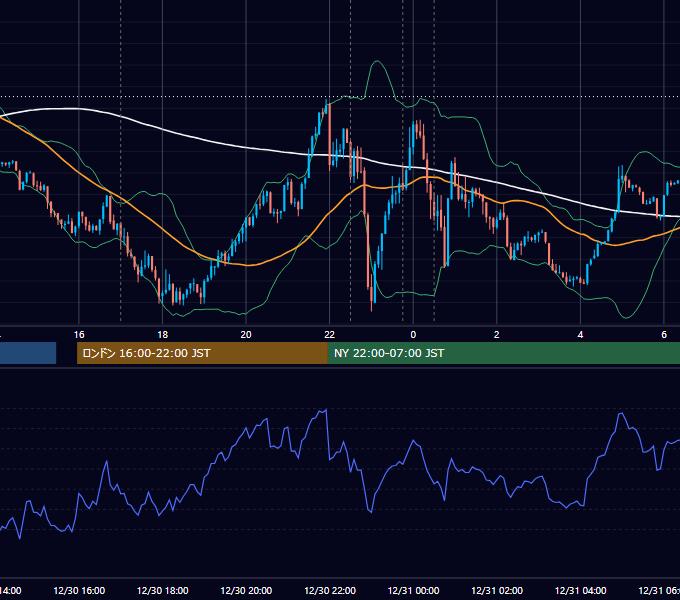Screen dimensions: 680x600
Task: Click the 18 hour label under chart
Action: 162,335
